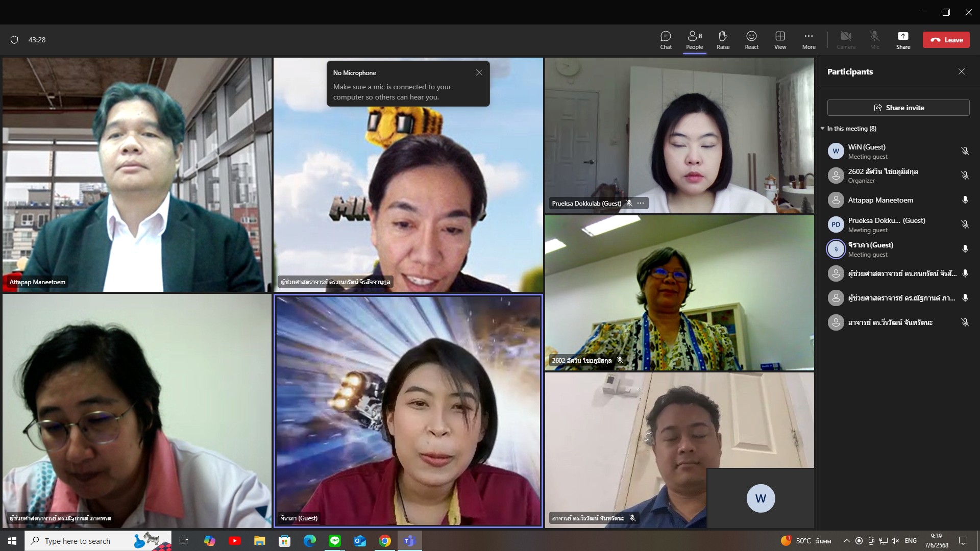Open the Chat panel
This screenshot has width=980, height=551.
tap(666, 40)
